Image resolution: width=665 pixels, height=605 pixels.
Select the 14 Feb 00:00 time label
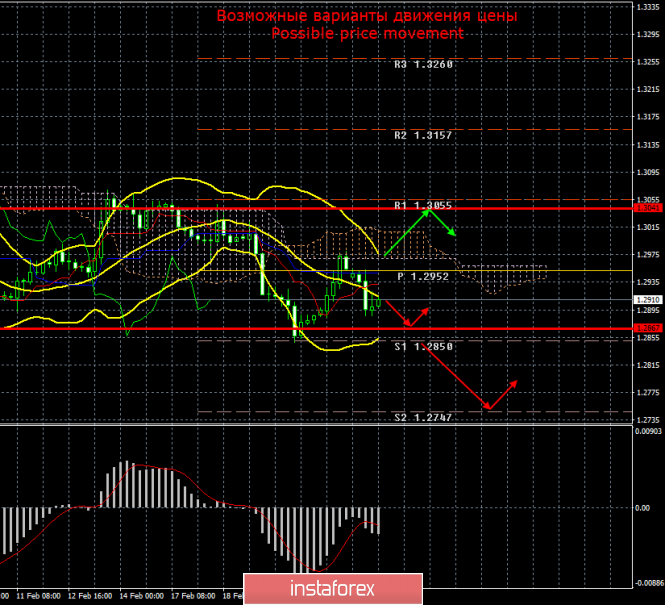point(142,594)
